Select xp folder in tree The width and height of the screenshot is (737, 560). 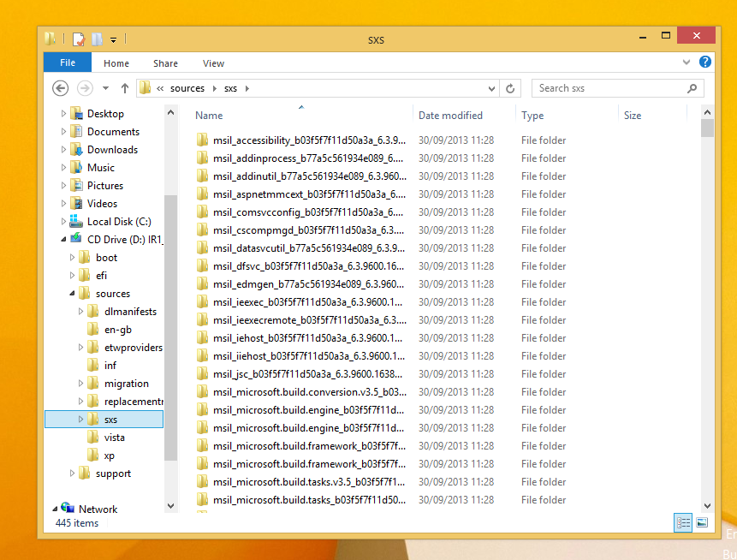pyautogui.click(x=109, y=456)
